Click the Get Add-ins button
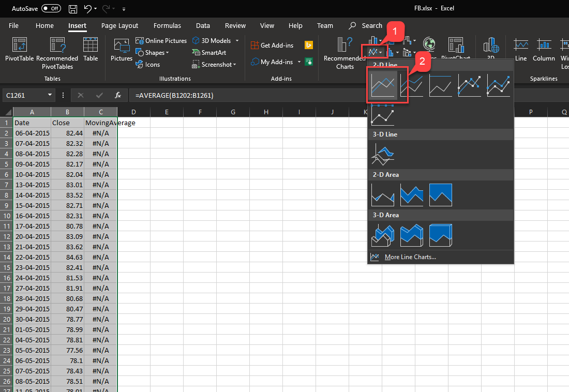 click(x=272, y=46)
